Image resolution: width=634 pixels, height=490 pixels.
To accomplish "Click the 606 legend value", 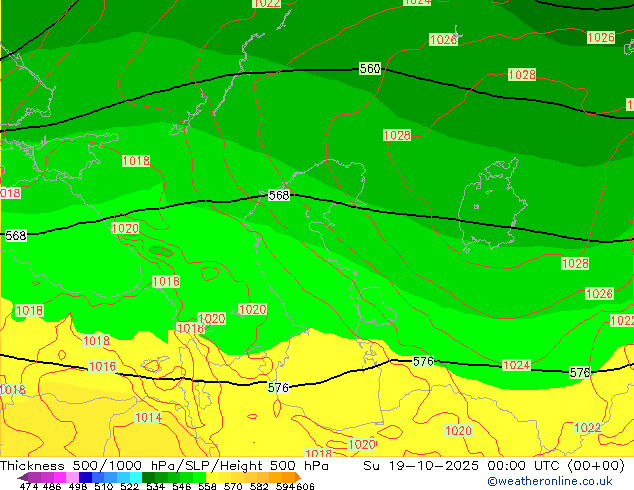I will tap(305, 486).
